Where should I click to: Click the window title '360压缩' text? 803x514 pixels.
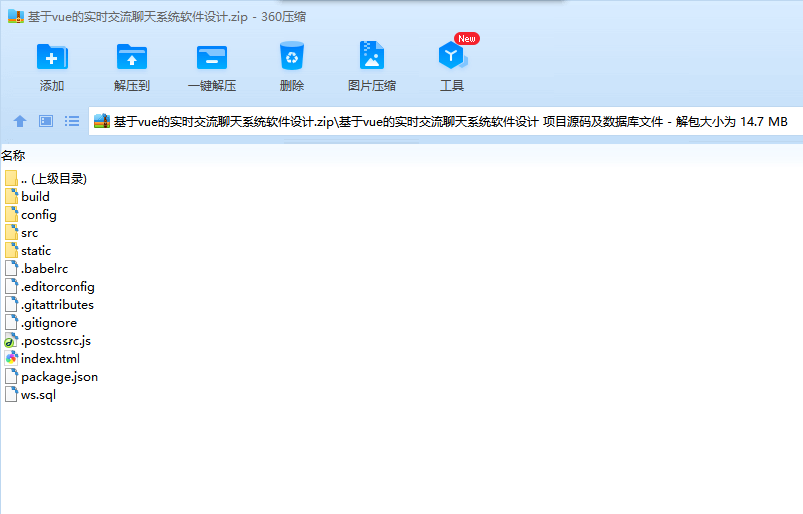click(x=283, y=17)
